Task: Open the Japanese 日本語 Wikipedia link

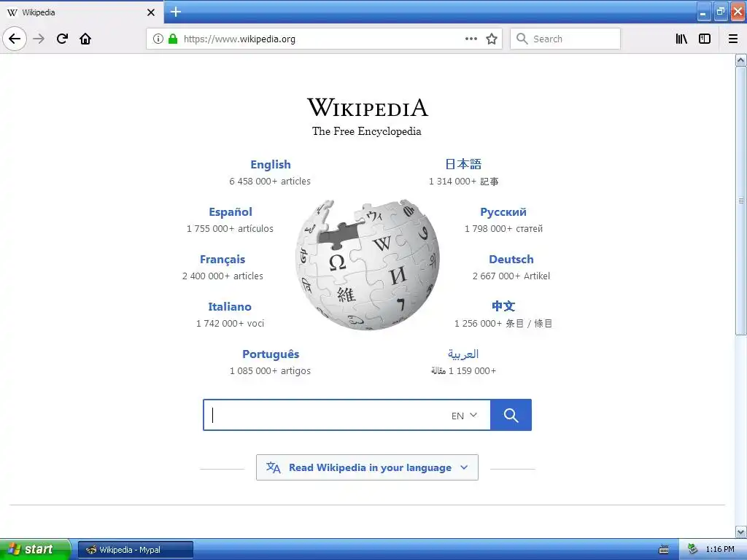Action: click(x=463, y=164)
